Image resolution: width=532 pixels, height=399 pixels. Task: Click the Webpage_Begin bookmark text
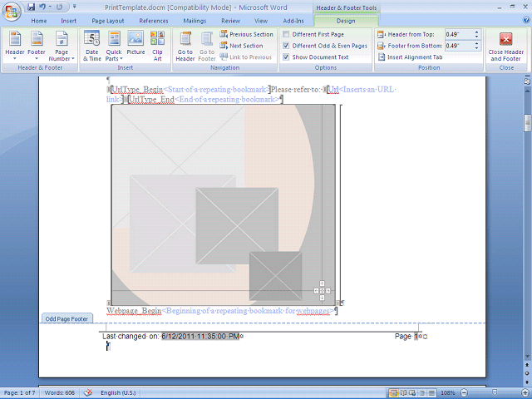[134, 311]
